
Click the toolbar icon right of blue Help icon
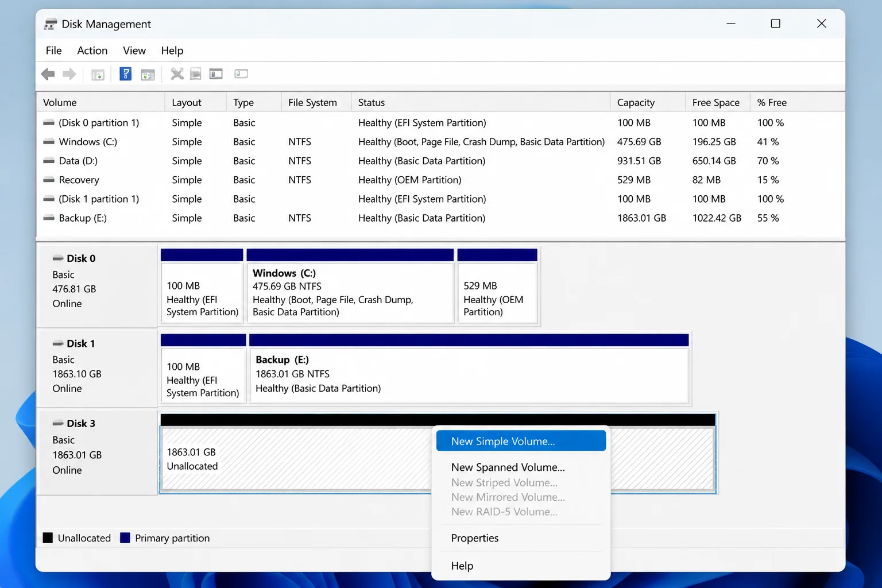(148, 74)
